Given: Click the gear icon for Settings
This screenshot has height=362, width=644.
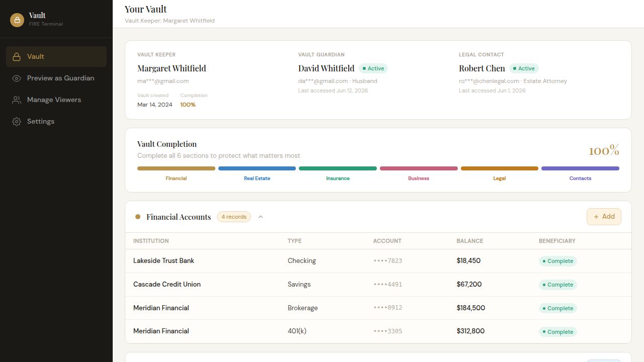Looking at the screenshot, I should [17, 122].
